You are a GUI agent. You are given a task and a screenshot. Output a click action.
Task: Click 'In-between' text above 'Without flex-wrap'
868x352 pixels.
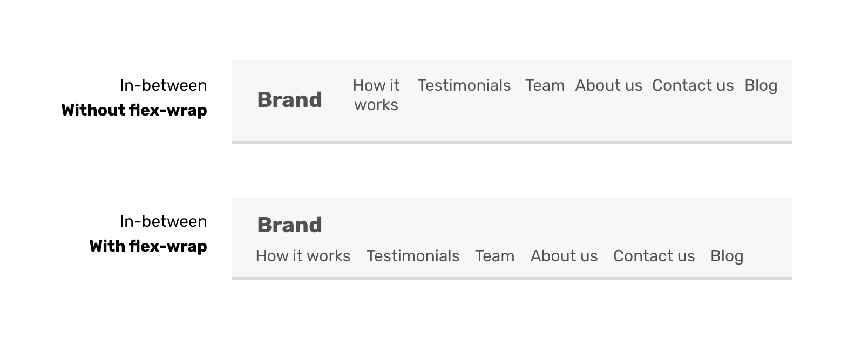click(x=163, y=85)
